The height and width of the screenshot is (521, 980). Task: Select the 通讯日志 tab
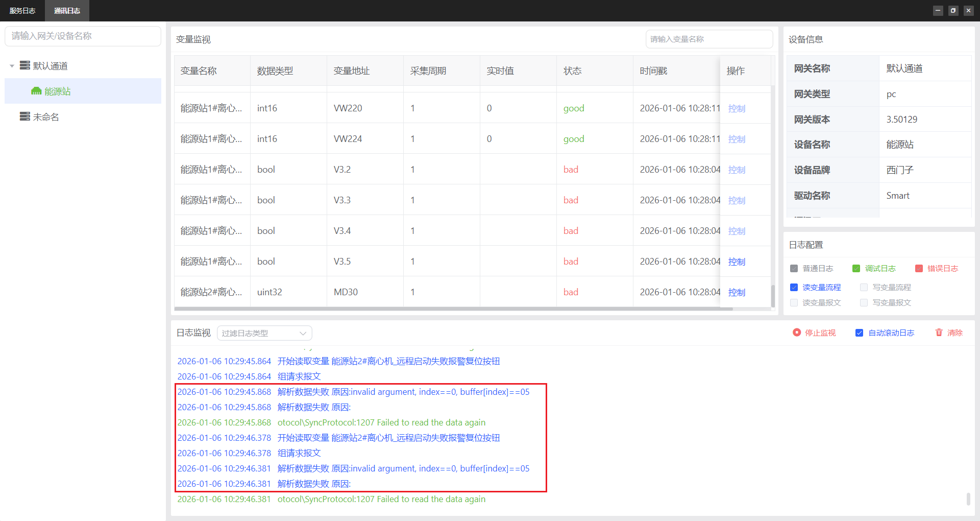pos(67,11)
